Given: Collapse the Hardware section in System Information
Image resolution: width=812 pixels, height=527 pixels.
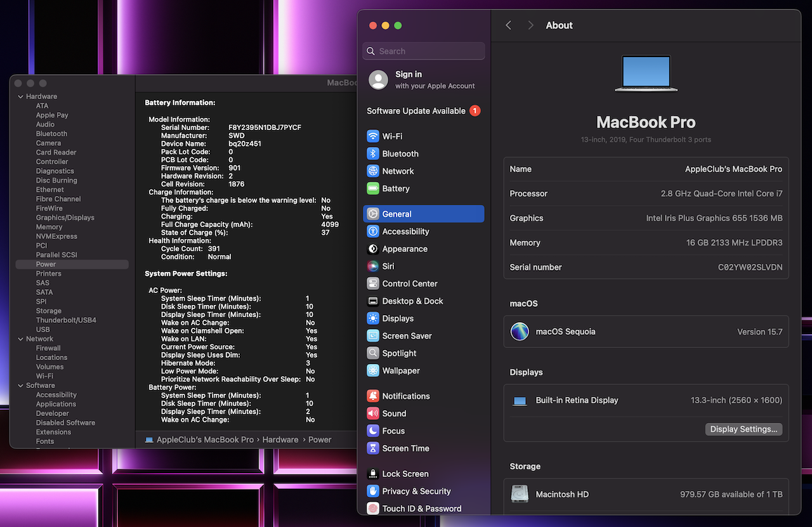Looking at the screenshot, I should click(x=20, y=96).
